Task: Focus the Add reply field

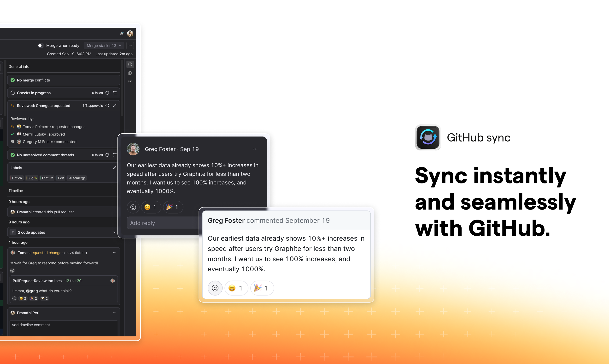Action: pos(163,223)
